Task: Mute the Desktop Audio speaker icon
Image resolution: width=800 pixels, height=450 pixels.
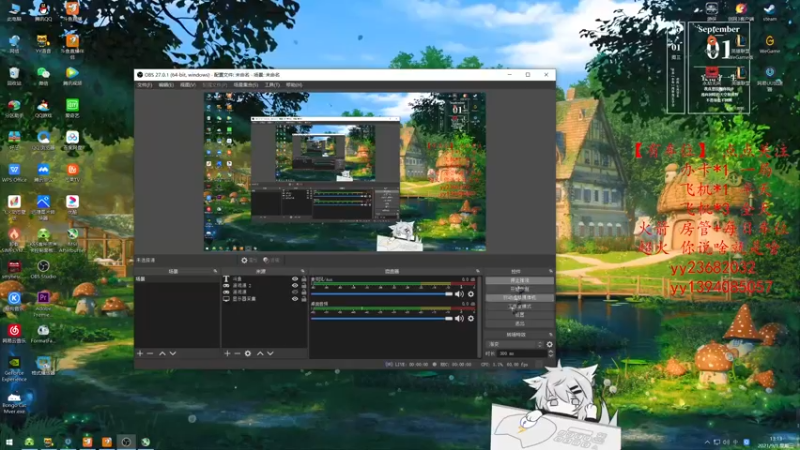Action: pos(460,318)
